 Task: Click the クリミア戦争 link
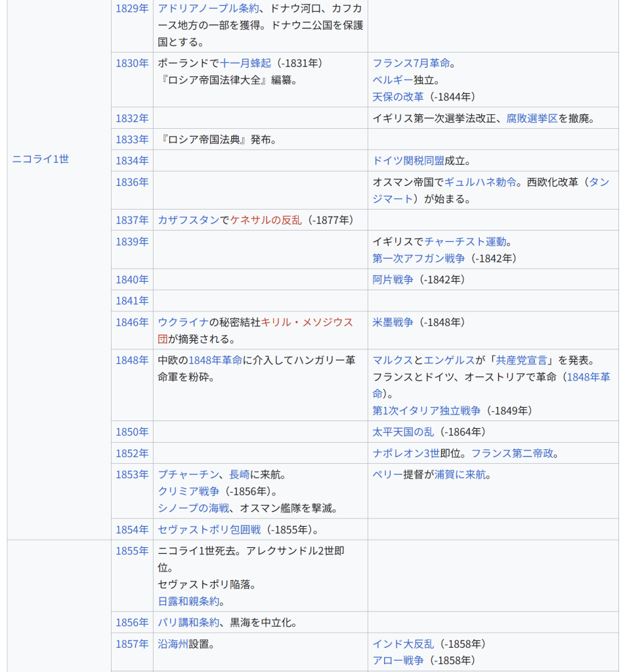tap(188, 491)
